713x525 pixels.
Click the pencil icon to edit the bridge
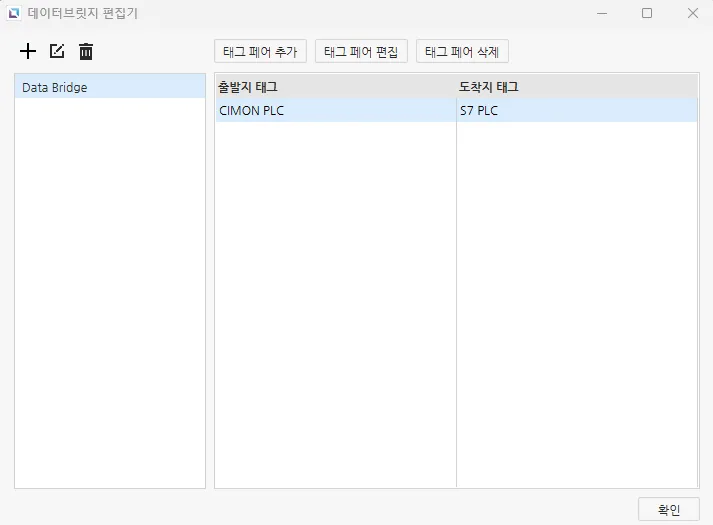(57, 51)
